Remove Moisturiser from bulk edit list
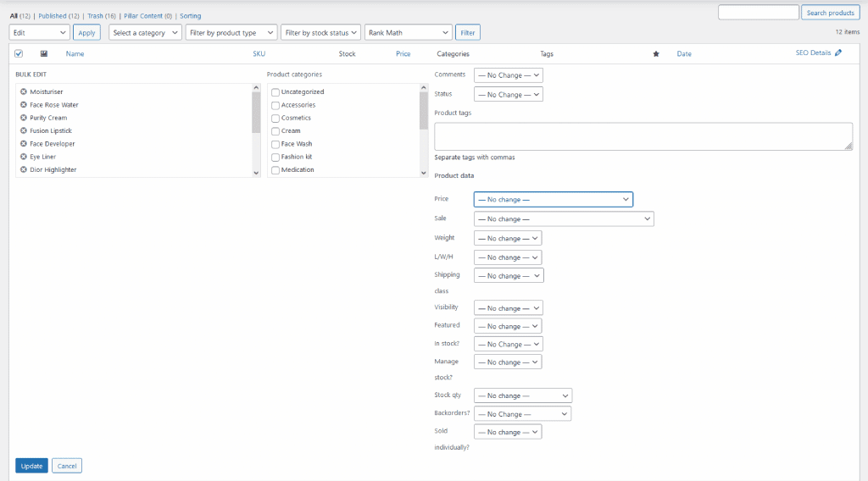Image resolution: width=868 pixels, height=481 pixels. pyautogui.click(x=24, y=91)
